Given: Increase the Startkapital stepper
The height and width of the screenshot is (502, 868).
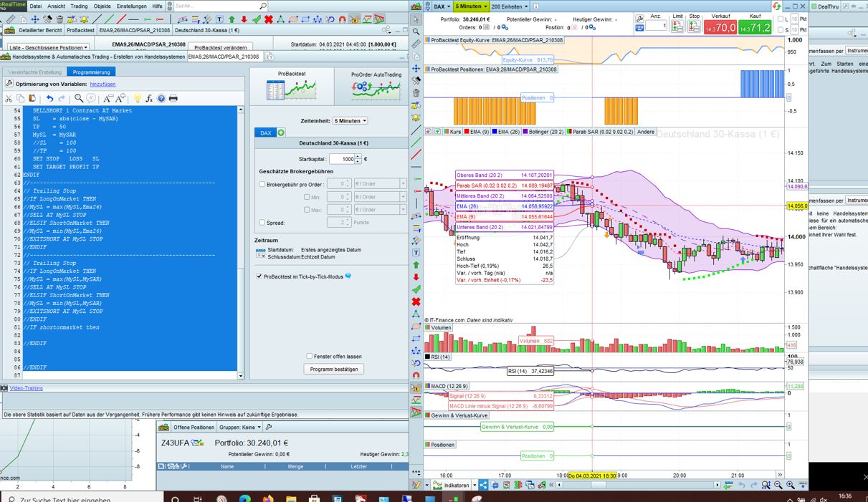Looking at the screenshot, I should pyautogui.click(x=359, y=157).
